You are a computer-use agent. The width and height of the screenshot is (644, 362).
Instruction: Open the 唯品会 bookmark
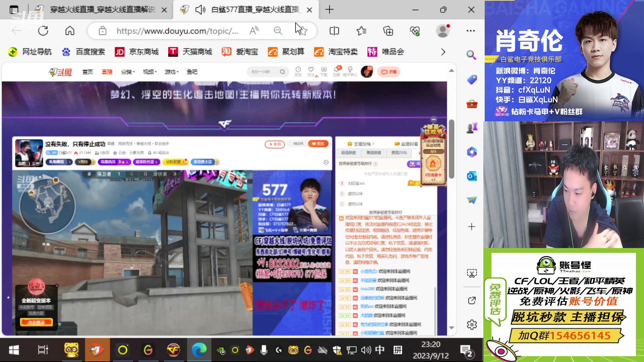(x=386, y=52)
